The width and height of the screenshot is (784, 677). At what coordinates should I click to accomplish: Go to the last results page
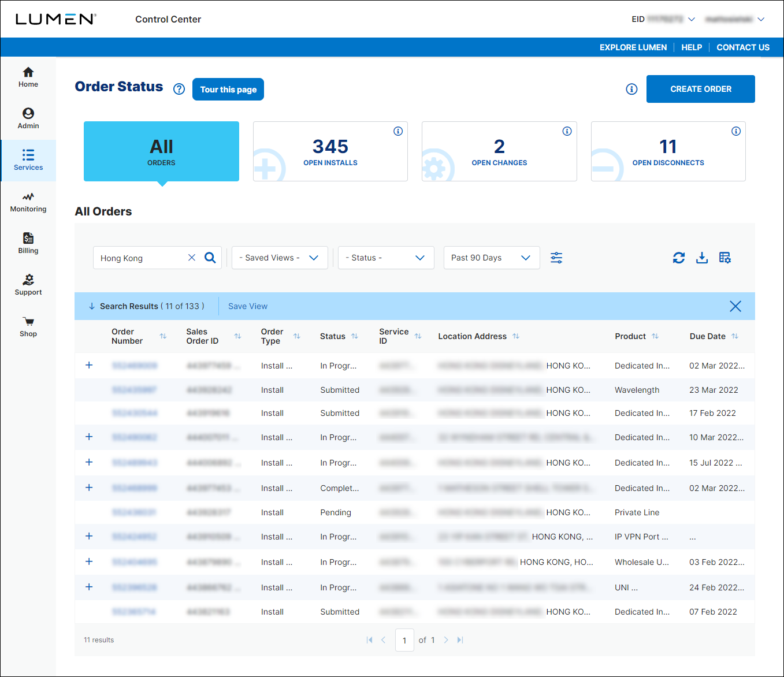[x=460, y=640]
